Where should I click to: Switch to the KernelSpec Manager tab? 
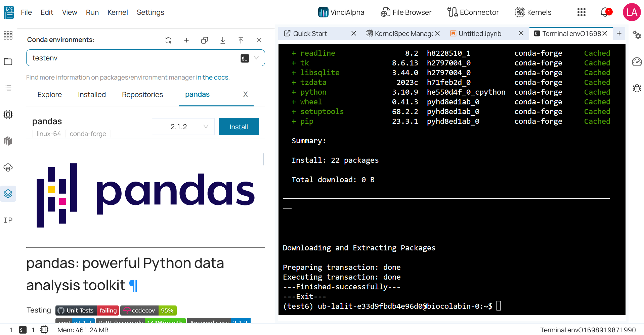399,34
